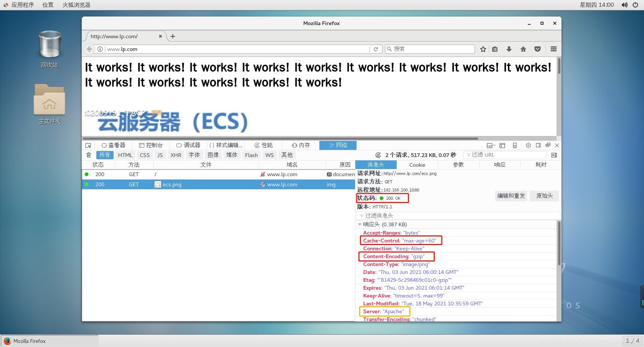Focus the filter headers (过滤消息头) field
644x347 pixels.
458,216
